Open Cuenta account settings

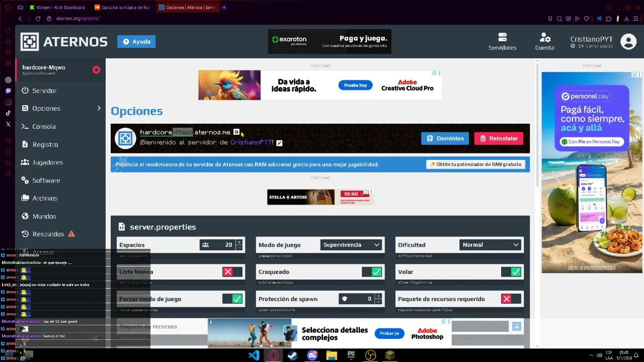(x=544, y=42)
